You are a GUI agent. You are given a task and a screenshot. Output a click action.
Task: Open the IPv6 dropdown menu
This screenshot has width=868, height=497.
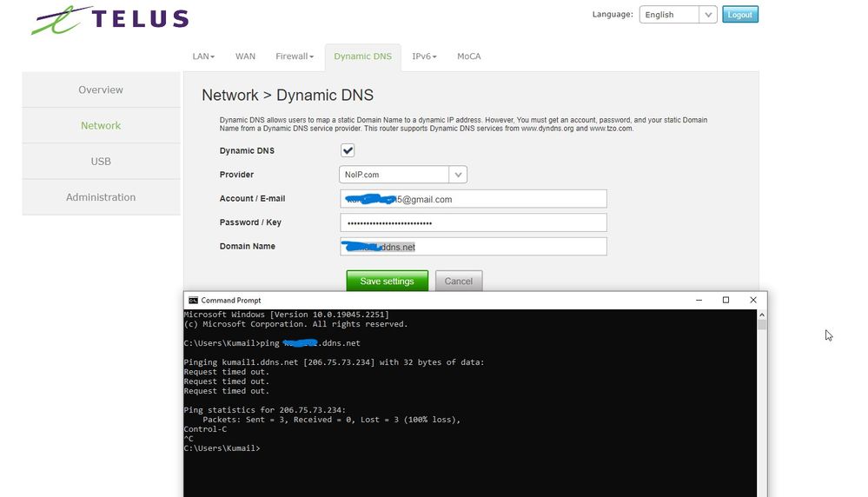click(424, 56)
